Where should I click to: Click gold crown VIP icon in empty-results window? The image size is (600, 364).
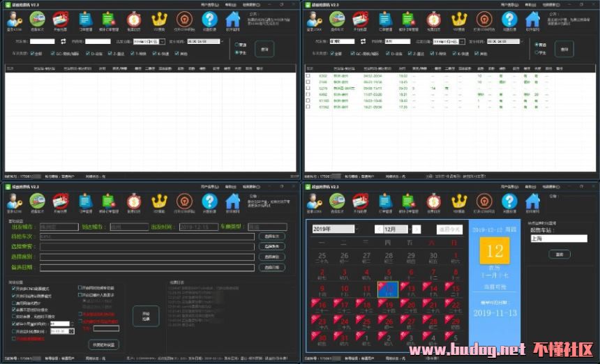(x=159, y=19)
